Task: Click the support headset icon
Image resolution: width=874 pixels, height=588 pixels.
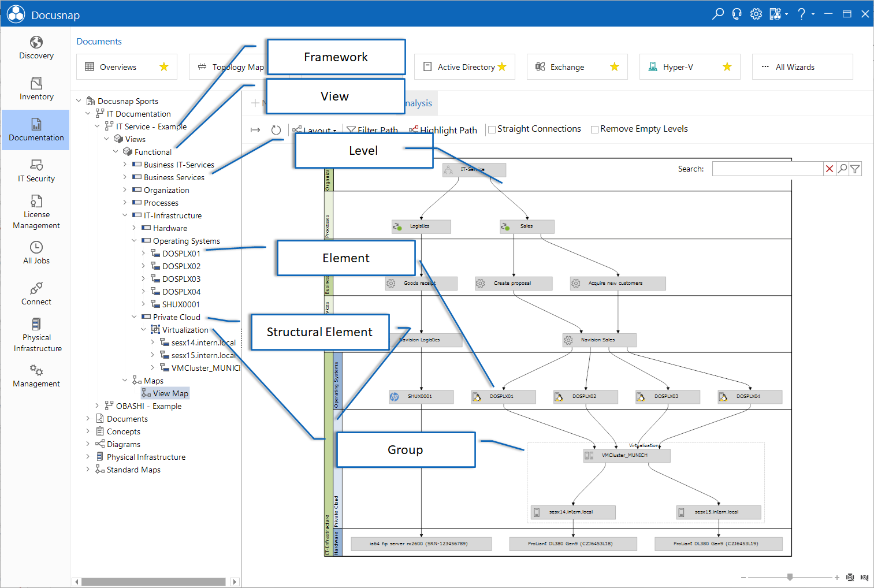Action: pos(737,13)
